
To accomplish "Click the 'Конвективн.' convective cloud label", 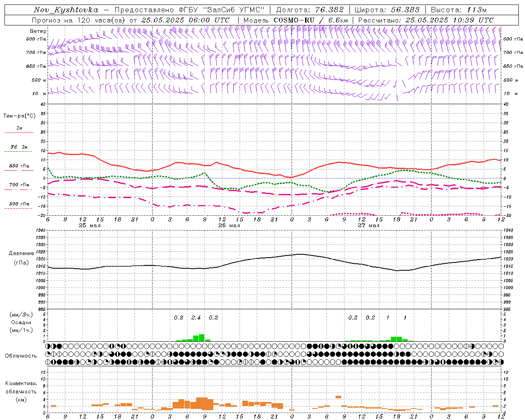I will pos(21,383).
